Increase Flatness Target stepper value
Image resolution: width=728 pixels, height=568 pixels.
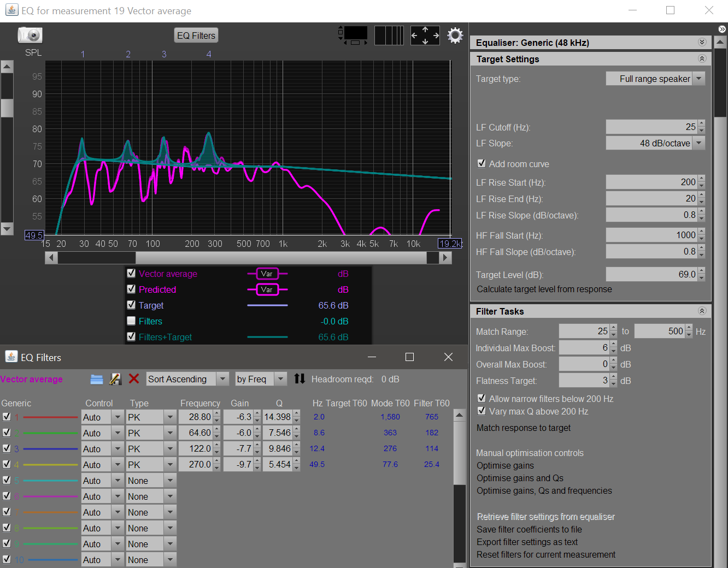pos(613,377)
